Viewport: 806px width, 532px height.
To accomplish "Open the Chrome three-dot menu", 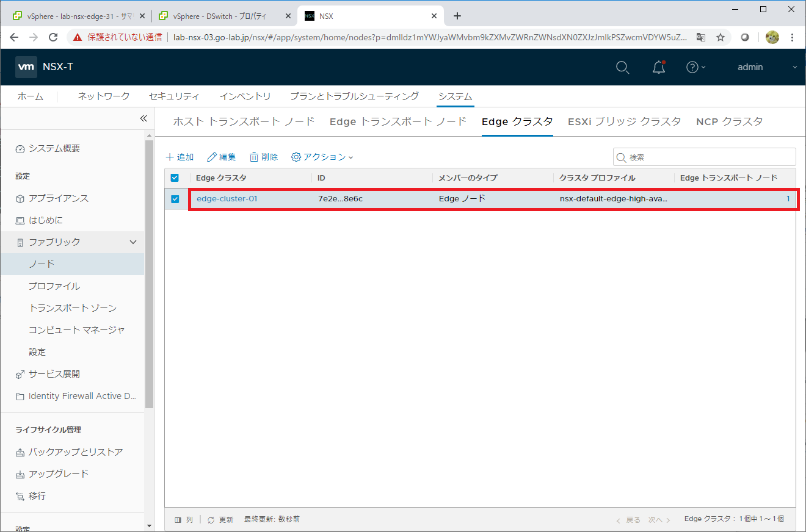I will (x=793, y=37).
